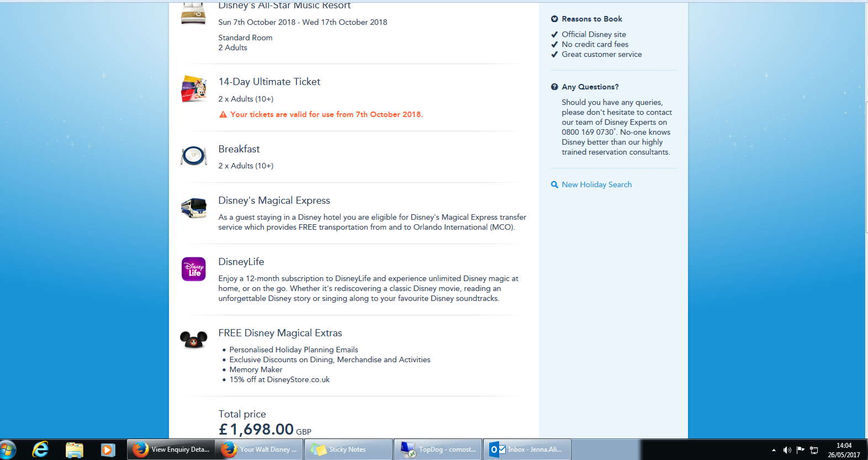Click the park tickets icon beside 14-Day Ultimate Ticket
Image resolution: width=868 pixels, height=460 pixels.
[x=194, y=89]
